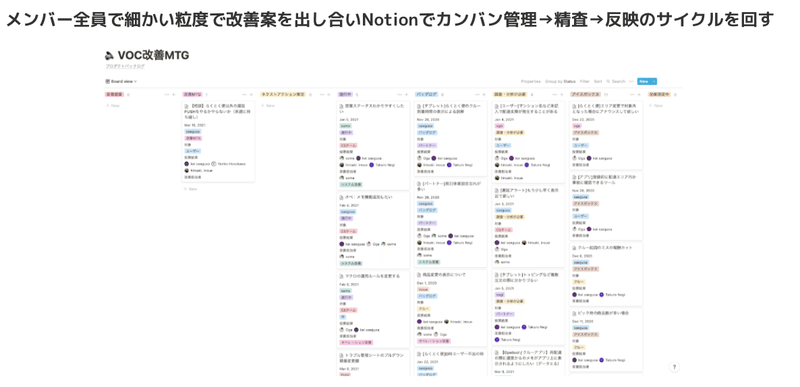Open the ellipsis menu of アイスボックス column
This screenshot has width=800, height=387.
632,95
